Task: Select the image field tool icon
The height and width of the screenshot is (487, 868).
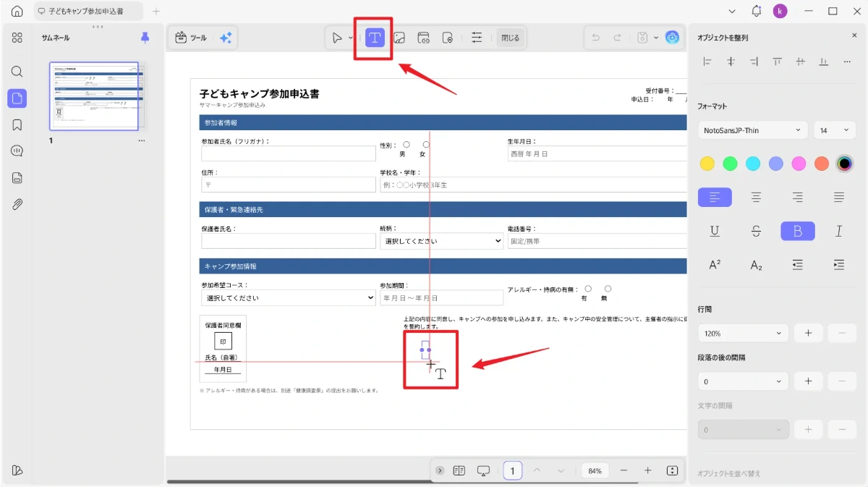Action: (399, 38)
